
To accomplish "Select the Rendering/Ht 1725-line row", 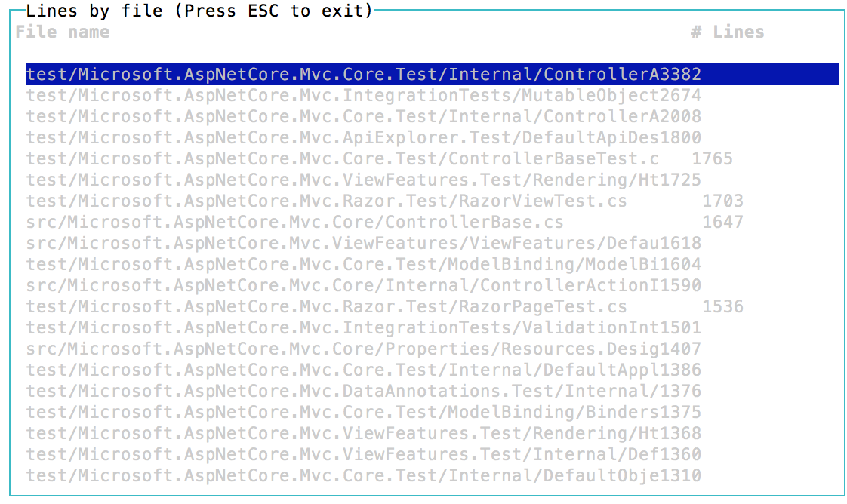I will 432,179.
